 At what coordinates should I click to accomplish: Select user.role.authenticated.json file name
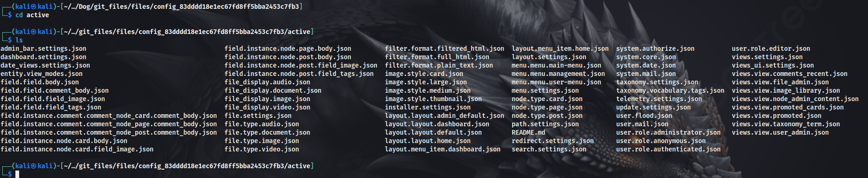click(x=668, y=149)
